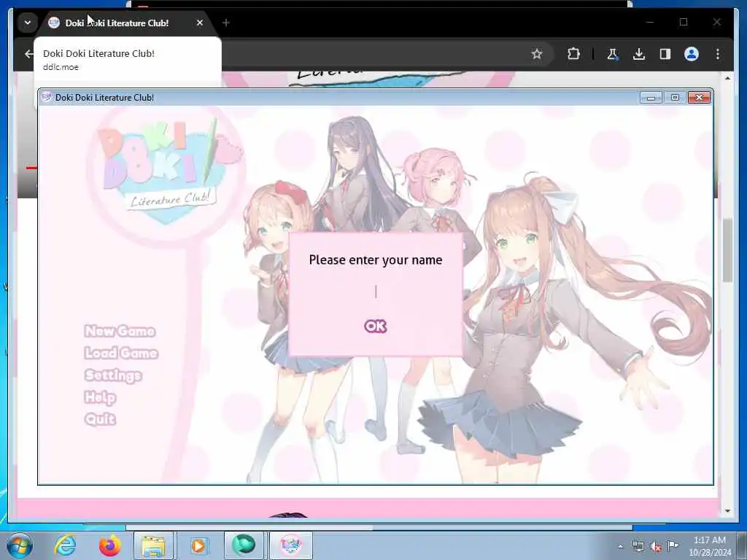Click the OK button in name dialog
The height and width of the screenshot is (560, 747).
coord(376,326)
